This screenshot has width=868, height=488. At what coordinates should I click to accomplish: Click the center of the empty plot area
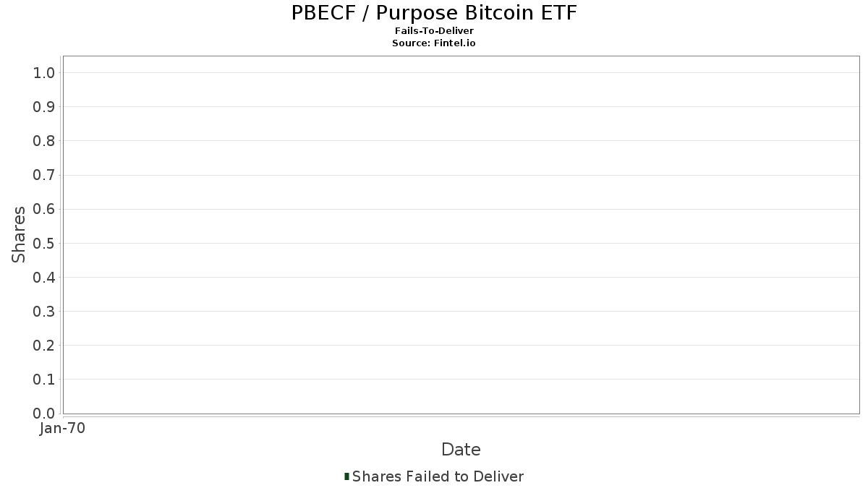tap(461, 235)
